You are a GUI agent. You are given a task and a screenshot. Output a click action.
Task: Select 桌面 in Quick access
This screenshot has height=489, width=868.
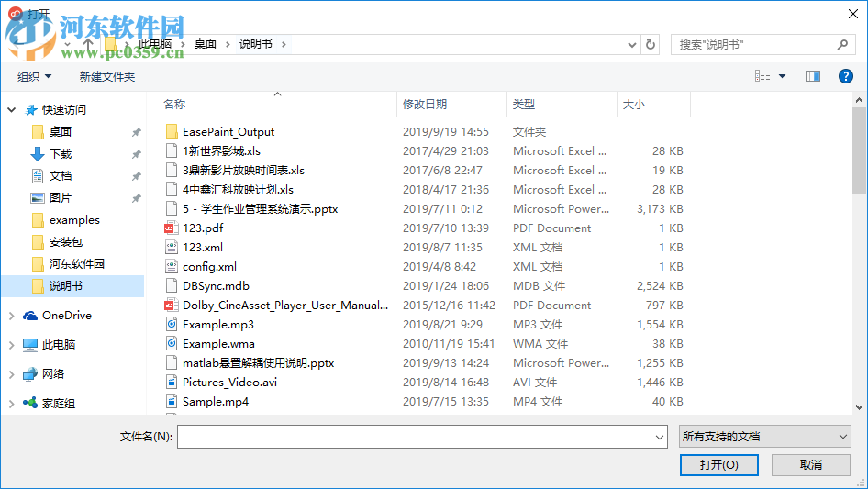[60, 132]
